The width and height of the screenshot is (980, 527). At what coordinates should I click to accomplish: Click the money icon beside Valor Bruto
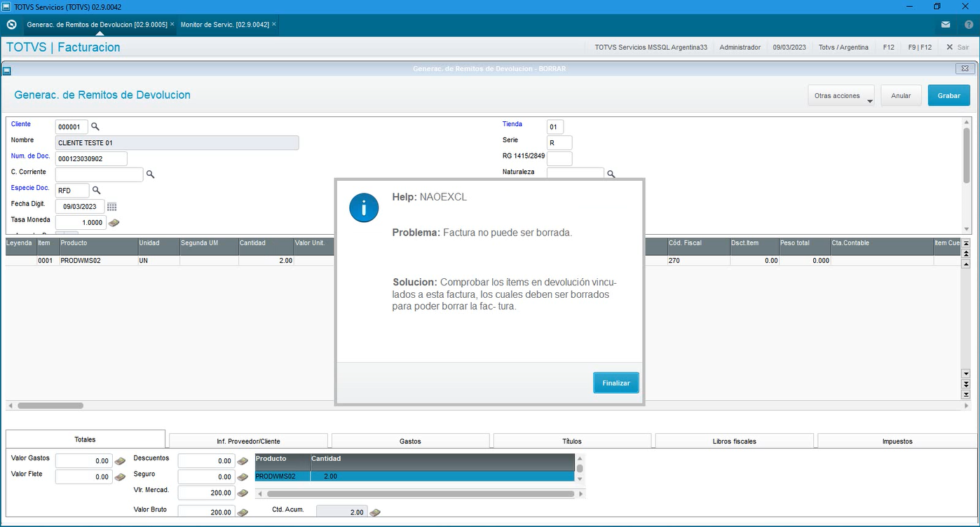pyautogui.click(x=243, y=512)
